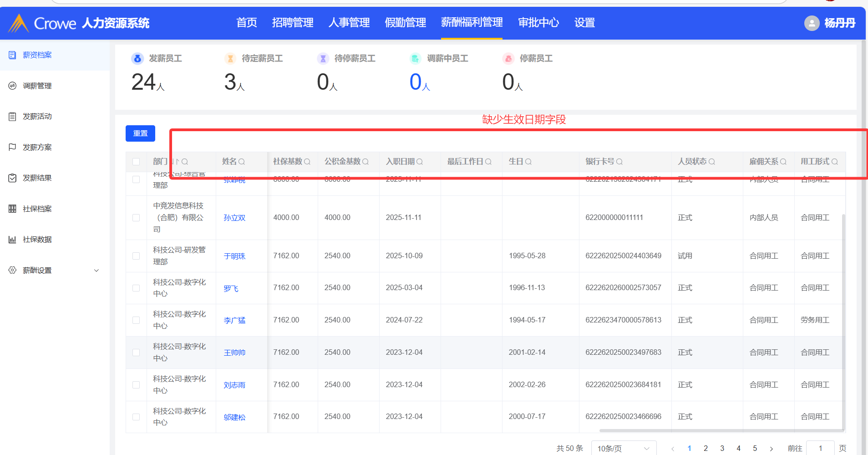
Task: Click the 薪资档案 sidebar icon
Action: [12, 55]
